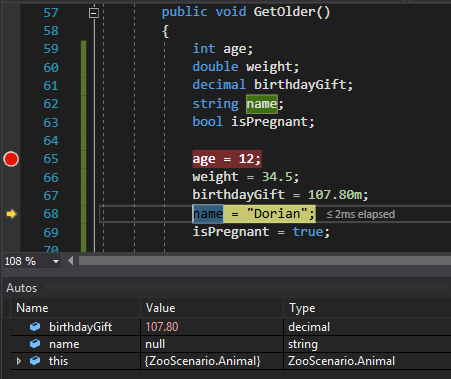
Task: Click the horizontal scrollbar left arrow
Action: coord(70,261)
